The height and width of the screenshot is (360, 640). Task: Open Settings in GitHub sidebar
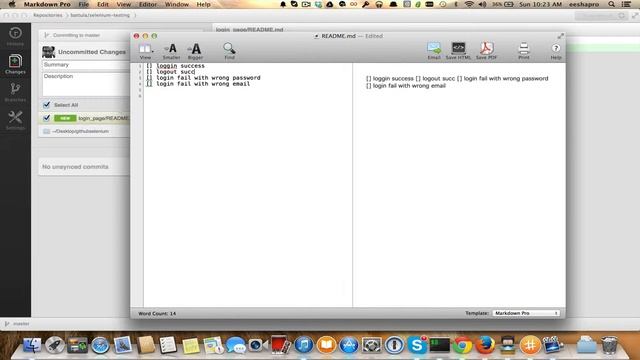click(x=15, y=120)
